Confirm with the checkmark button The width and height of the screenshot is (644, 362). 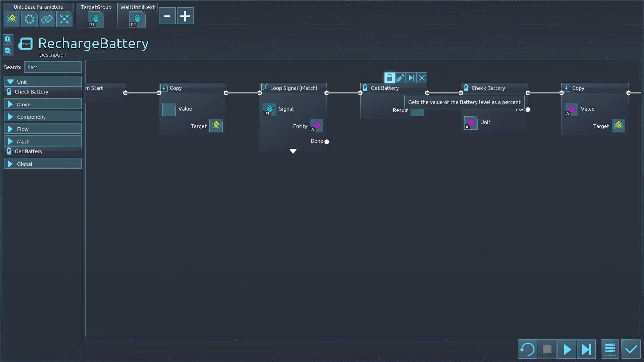click(631, 349)
